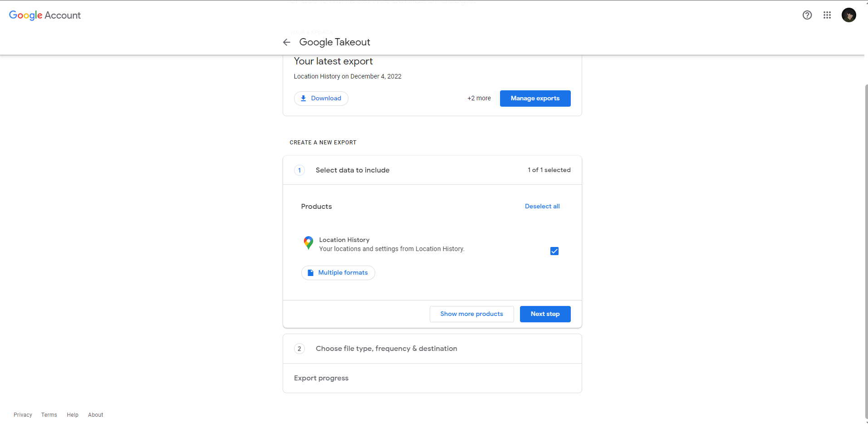Click Show more products
The height and width of the screenshot is (424, 868).
(x=472, y=314)
